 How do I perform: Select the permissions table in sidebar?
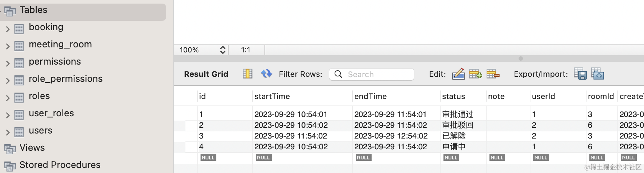55,61
